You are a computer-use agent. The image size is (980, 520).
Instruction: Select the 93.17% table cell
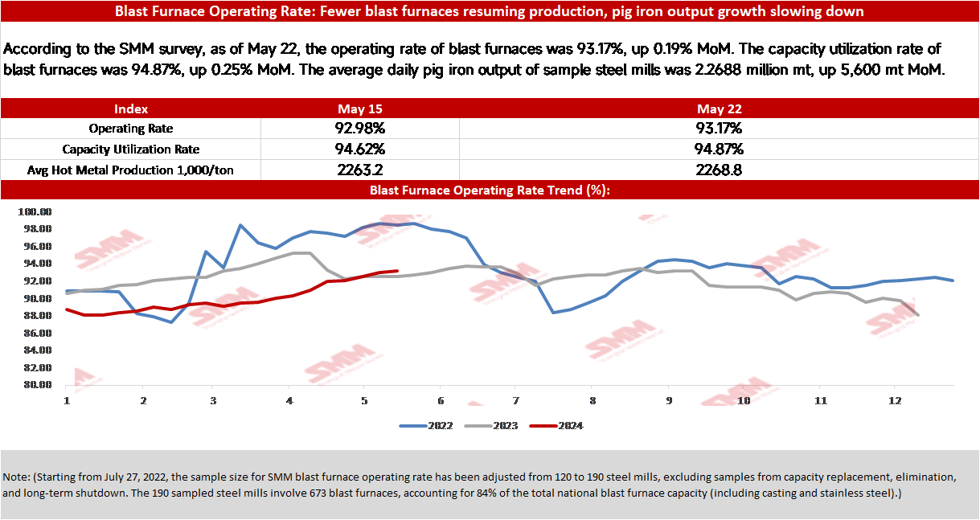tap(720, 128)
